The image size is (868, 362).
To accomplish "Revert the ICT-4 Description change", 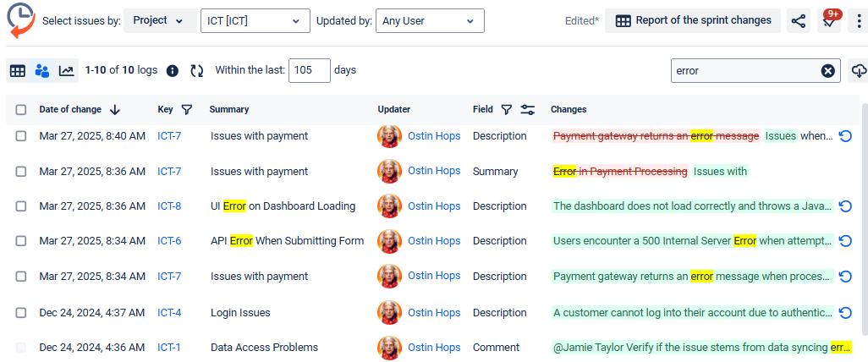I will [x=845, y=313].
